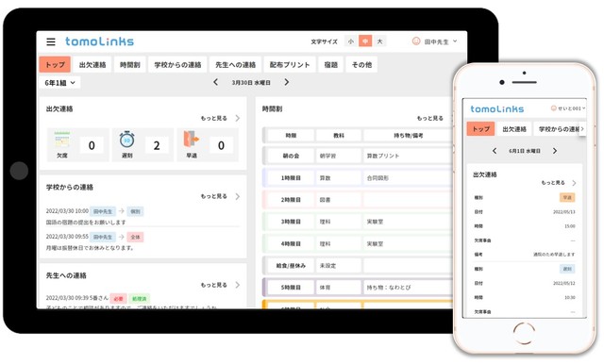
Task: Click the smiley avatar next to 田中先生
Action: (416, 41)
